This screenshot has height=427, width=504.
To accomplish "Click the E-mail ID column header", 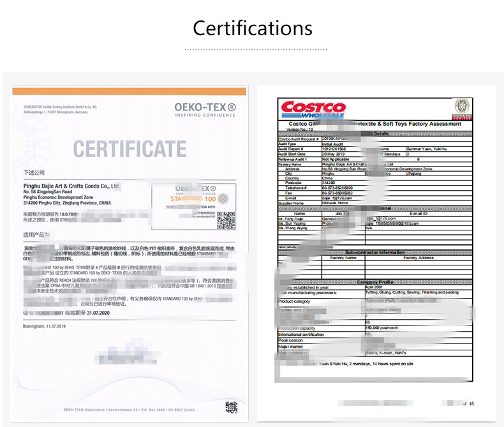I will tap(419, 213).
